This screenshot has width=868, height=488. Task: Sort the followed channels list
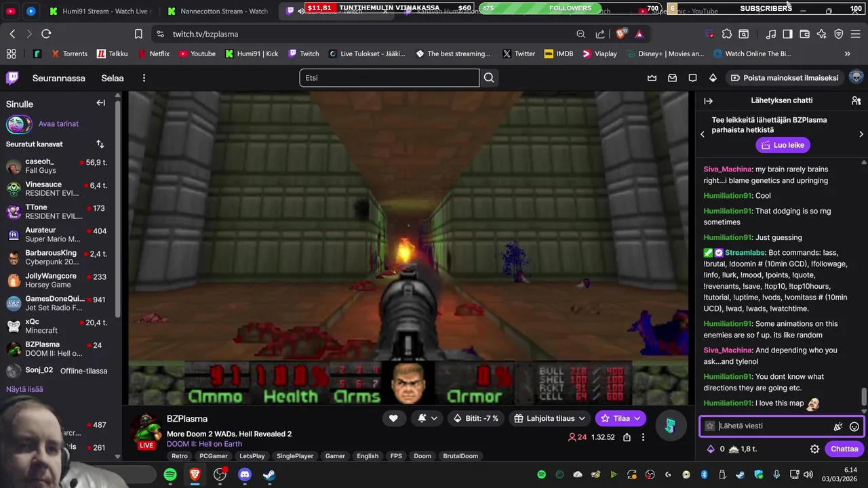click(100, 144)
